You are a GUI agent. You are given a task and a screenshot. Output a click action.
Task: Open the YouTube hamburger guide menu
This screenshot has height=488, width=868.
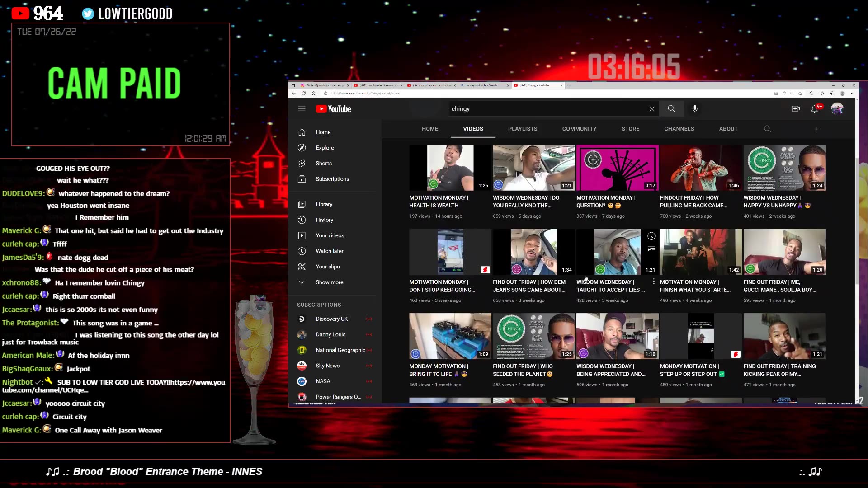[302, 108]
